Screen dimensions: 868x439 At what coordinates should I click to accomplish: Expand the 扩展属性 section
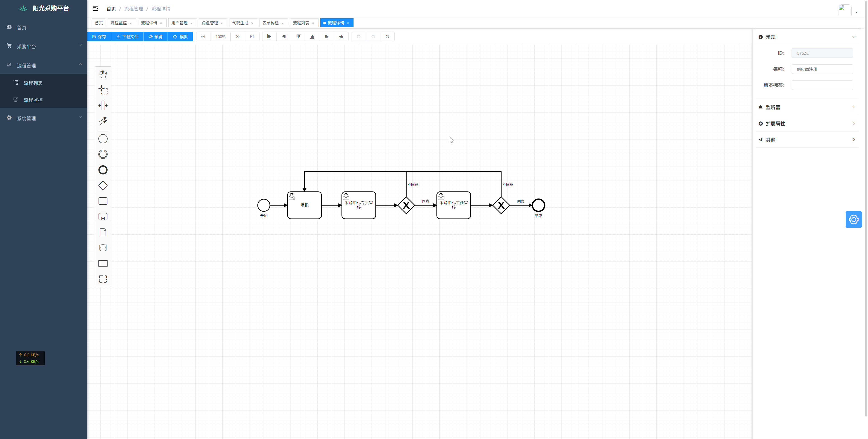(807, 124)
